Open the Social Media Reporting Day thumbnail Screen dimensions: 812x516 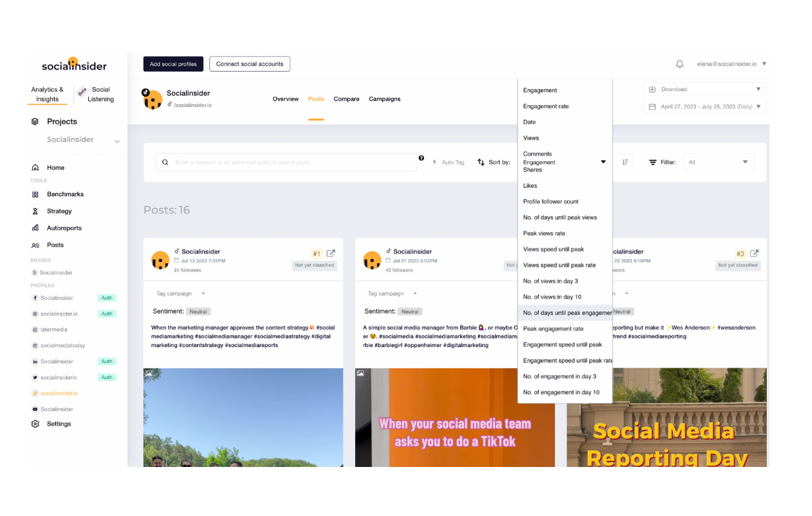click(667, 417)
